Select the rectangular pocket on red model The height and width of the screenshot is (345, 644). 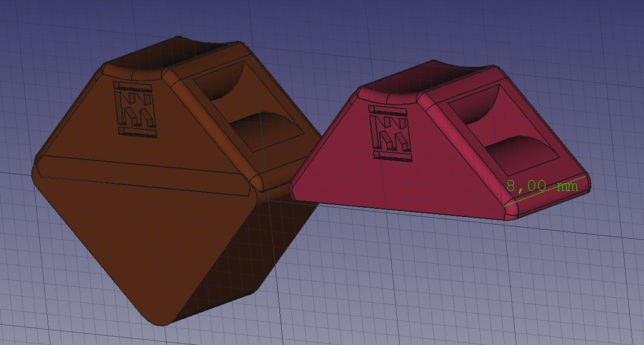(x=503, y=130)
